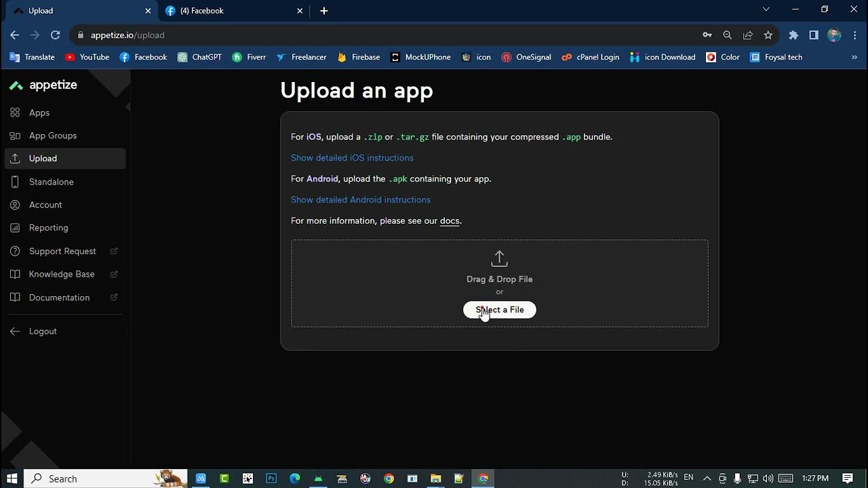This screenshot has height=488, width=868.
Task: Close the Upload browser tab
Action: pyautogui.click(x=148, y=11)
